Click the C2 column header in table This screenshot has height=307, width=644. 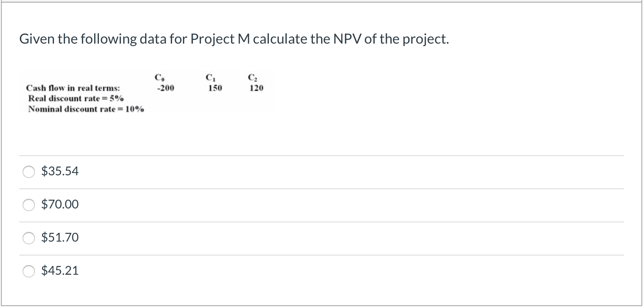click(x=252, y=77)
